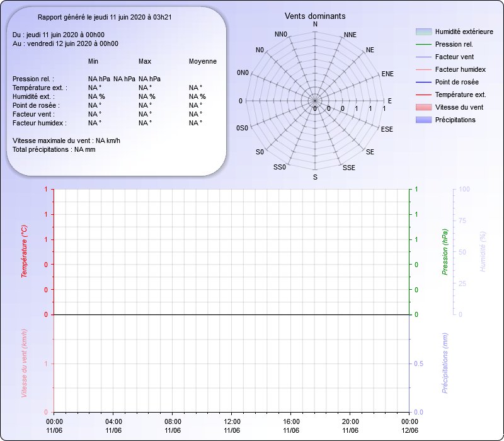Click the 'Min' column header
Screen dimensions: 504x441
pyautogui.click(x=93, y=61)
